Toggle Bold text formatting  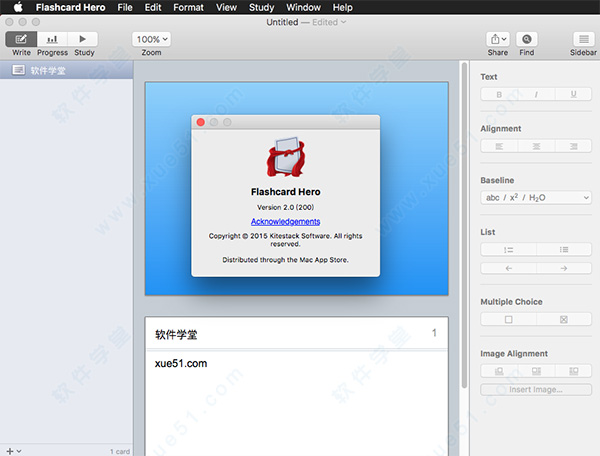[499, 94]
